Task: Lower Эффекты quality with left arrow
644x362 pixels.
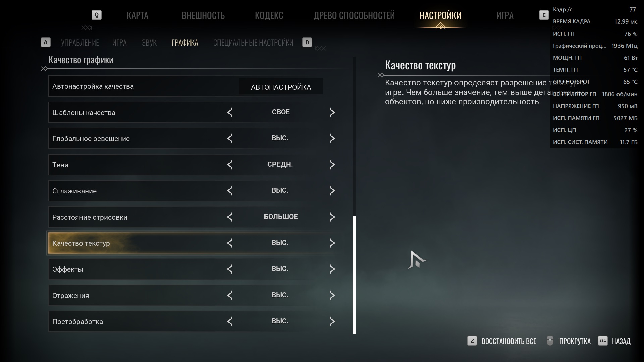Action: point(230,269)
